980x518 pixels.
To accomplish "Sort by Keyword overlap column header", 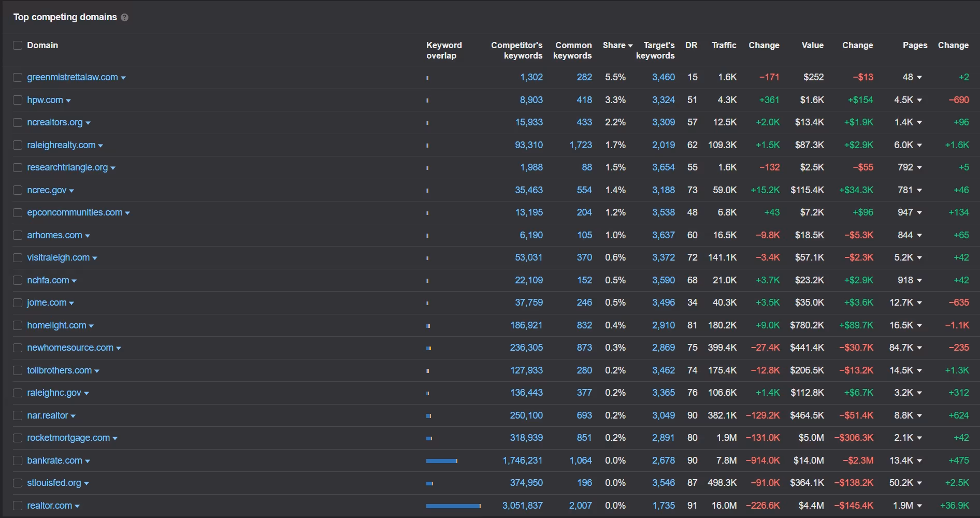I will (444, 50).
